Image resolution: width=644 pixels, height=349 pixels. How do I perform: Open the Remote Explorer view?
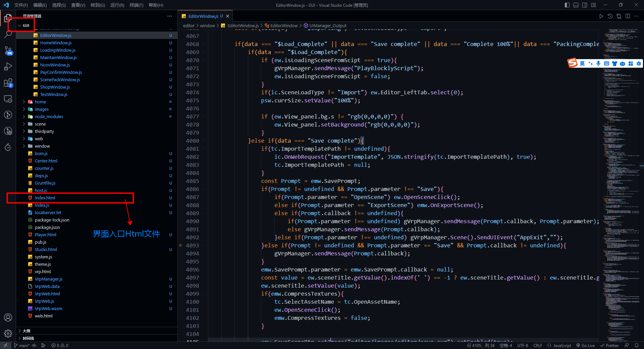(8, 99)
